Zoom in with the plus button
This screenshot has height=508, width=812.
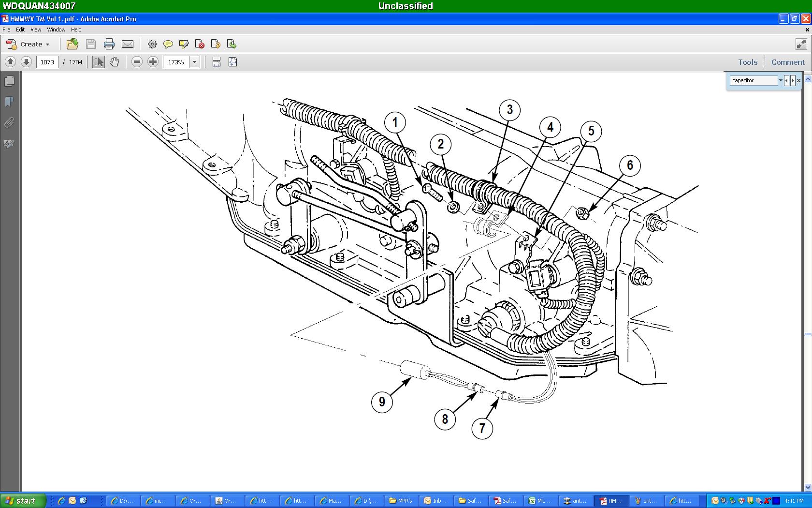coord(153,62)
